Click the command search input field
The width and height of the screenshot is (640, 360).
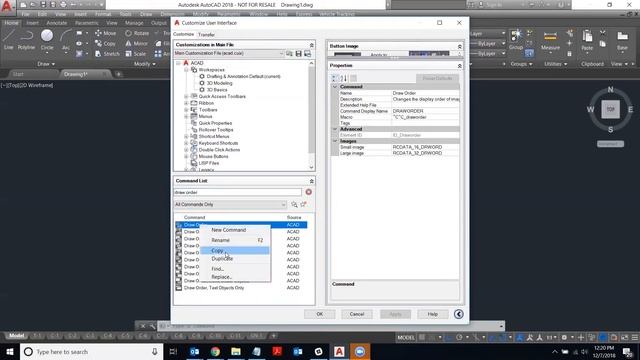(238, 192)
